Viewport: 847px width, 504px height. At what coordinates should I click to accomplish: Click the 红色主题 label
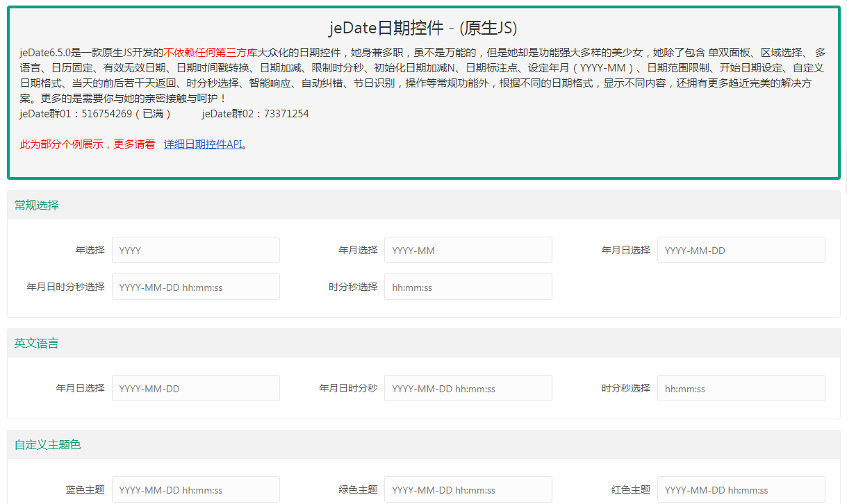[x=631, y=489]
